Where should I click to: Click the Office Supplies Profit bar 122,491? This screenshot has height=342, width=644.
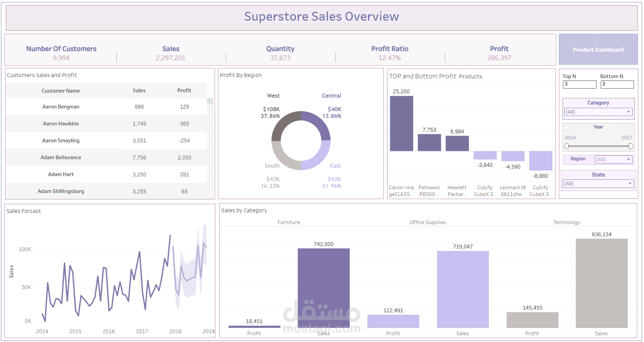(393, 321)
